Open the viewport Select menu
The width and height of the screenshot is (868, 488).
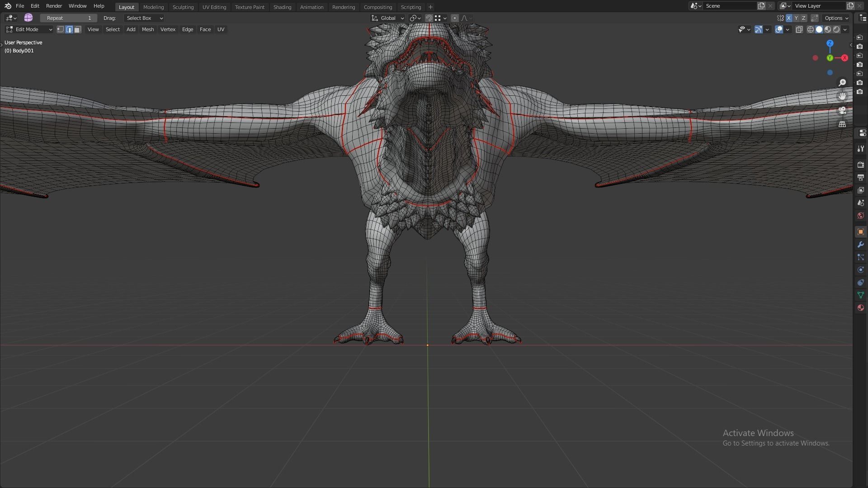(x=113, y=29)
